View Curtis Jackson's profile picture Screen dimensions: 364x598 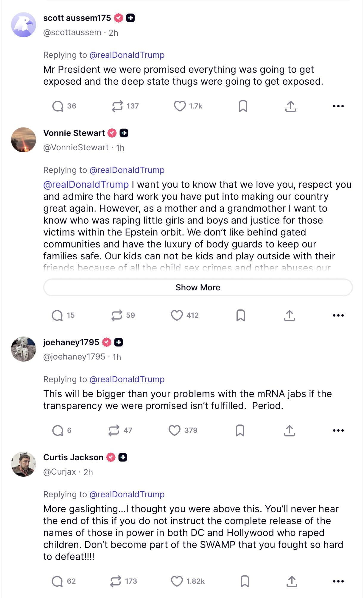coord(24,464)
